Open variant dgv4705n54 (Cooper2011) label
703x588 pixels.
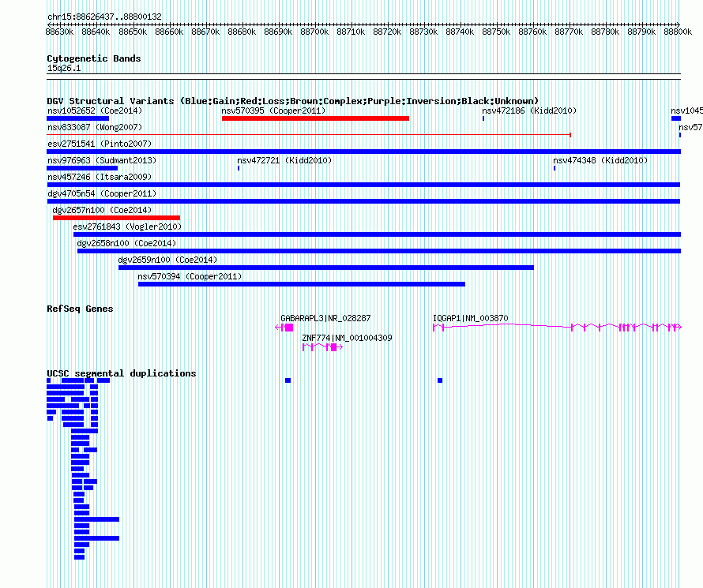[102, 193]
